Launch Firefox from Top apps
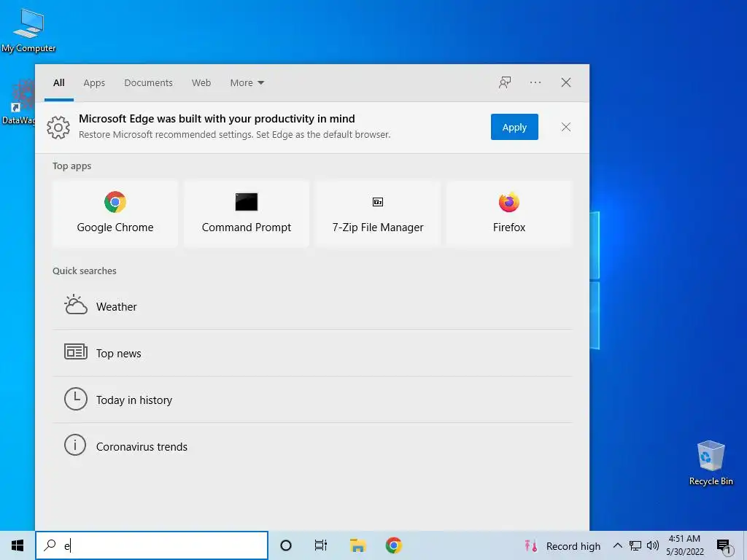747x560 pixels. 508,214
